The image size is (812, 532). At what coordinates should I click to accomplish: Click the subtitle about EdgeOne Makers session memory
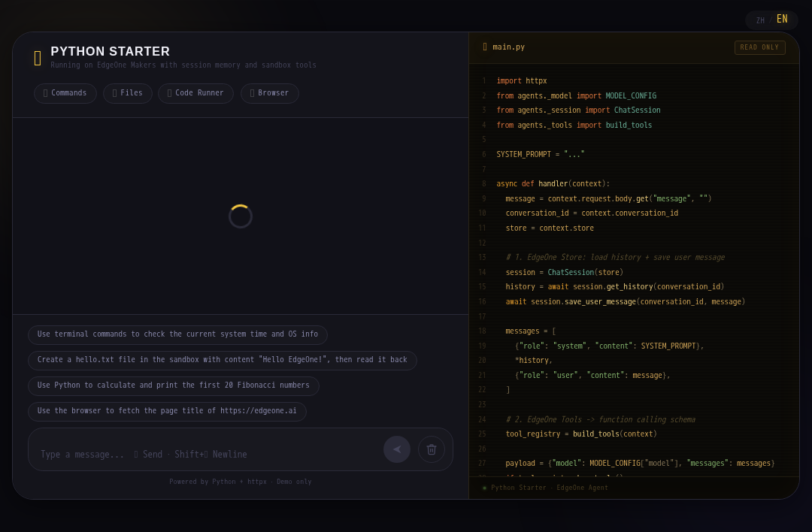(x=183, y=65)
